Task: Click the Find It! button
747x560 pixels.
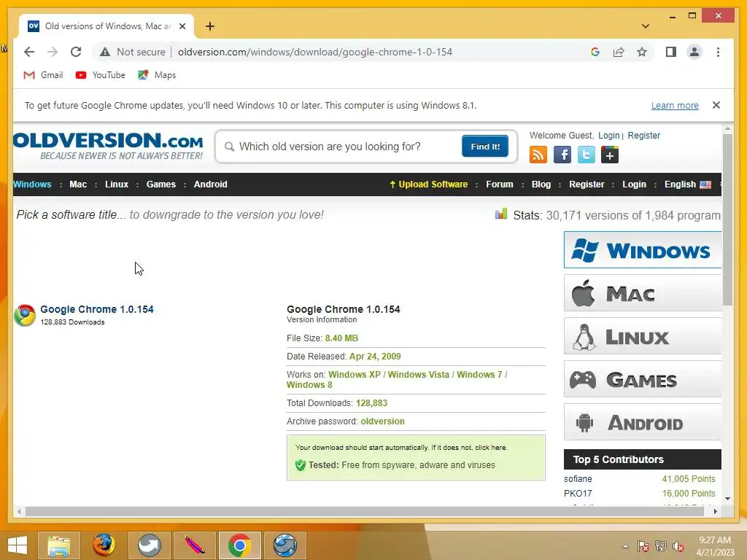Action: pyautogui.click(x=485, y=146)
